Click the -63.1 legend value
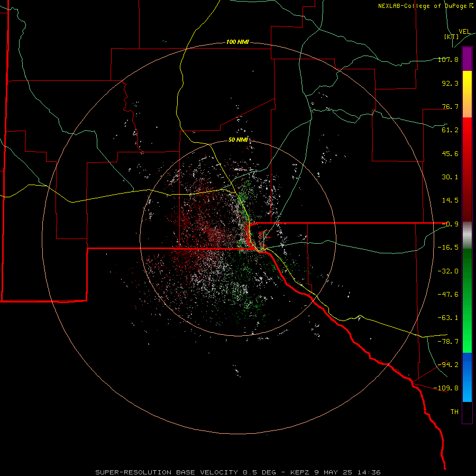This screenshot has width=476, height=476. [x=448, y=318]
